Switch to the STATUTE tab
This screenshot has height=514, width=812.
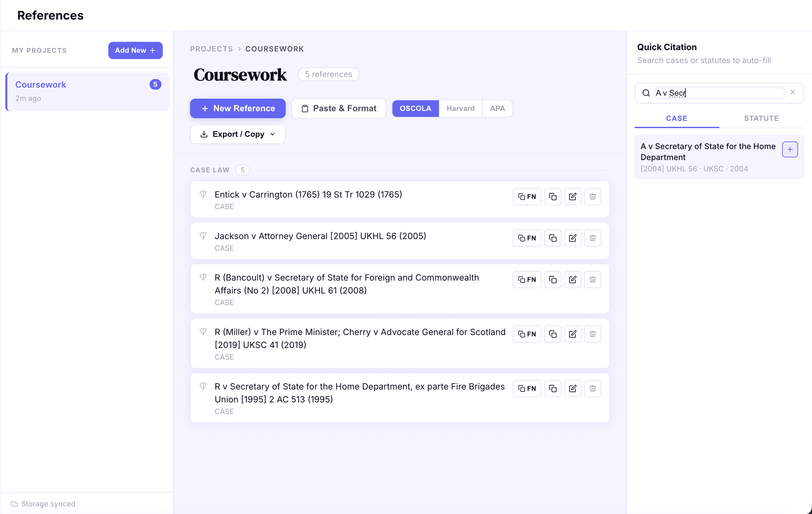click(x=761, y=119)
